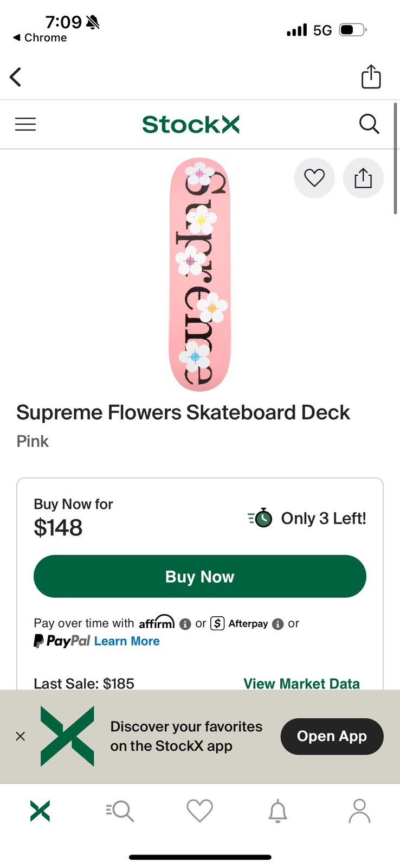
Task: Open PayPal Learn More link
Action: point(127,641)
